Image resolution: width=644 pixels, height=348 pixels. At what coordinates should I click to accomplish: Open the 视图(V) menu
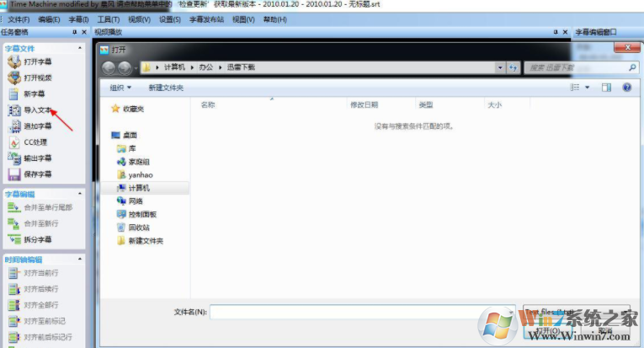coord(243,19)
